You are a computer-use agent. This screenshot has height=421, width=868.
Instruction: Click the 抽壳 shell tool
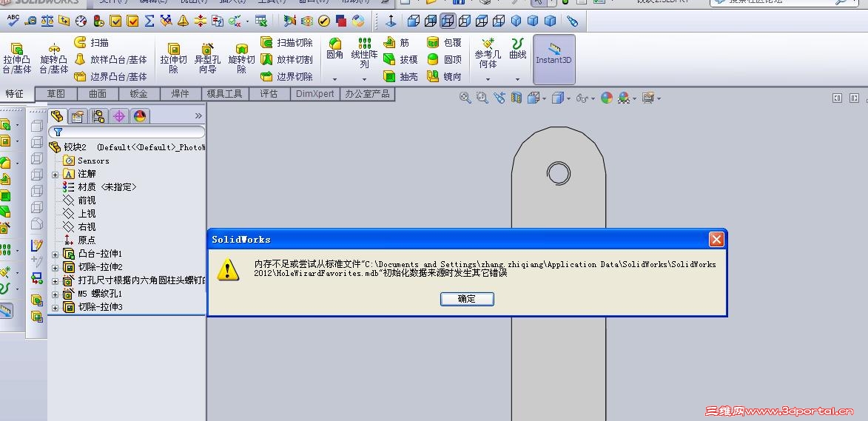[x=401, y=76]
